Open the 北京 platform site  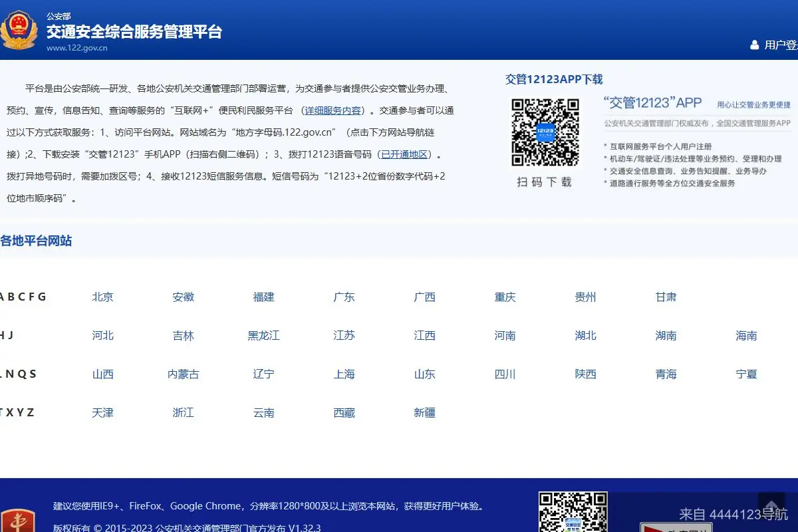click(x=102, y=297)
